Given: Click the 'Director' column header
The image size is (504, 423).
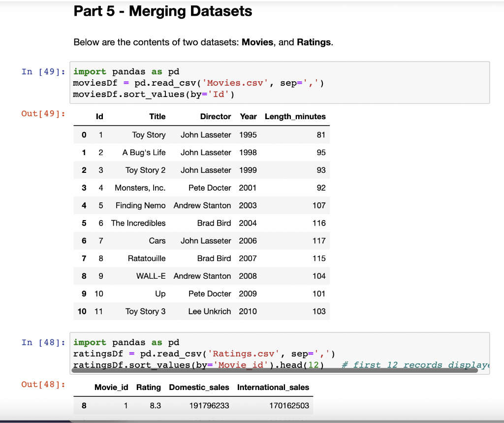Looking at the screenshot, I should 216,116.
